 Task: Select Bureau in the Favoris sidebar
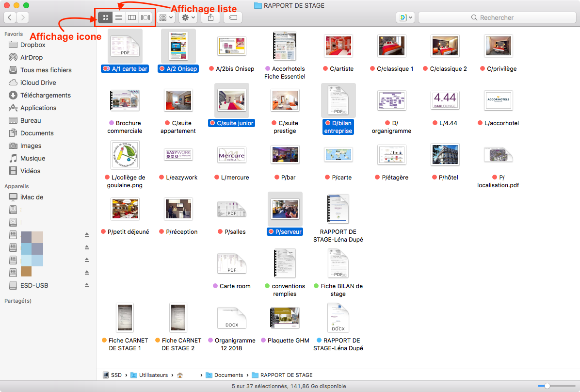click(x=30, y=120)
